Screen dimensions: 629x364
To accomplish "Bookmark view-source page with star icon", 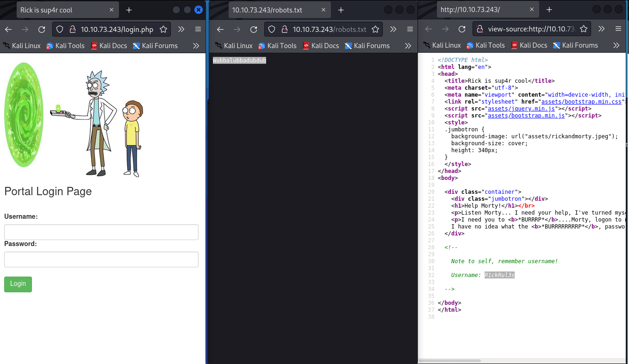I will click(583, 29).
